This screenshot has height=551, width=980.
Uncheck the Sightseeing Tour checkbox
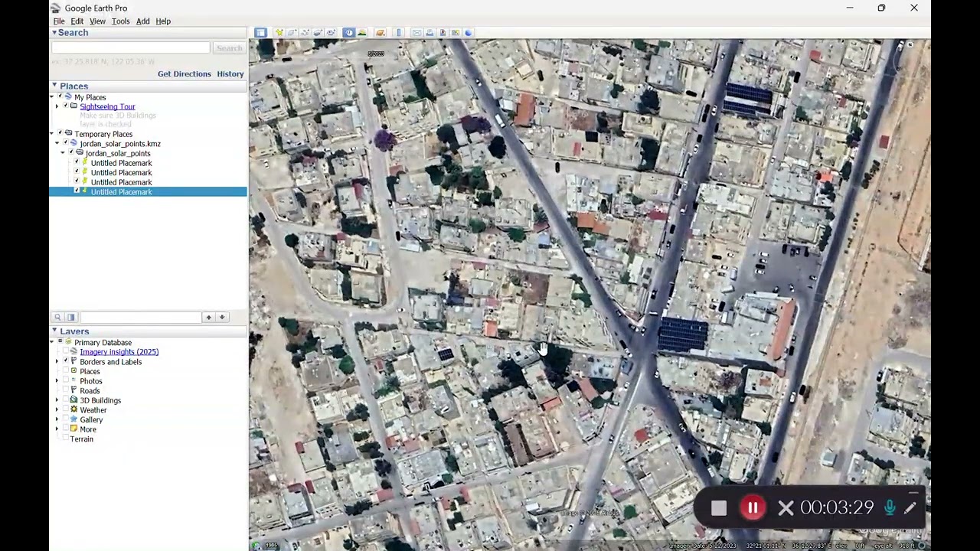pyautogui.click(x=66, y=106)
